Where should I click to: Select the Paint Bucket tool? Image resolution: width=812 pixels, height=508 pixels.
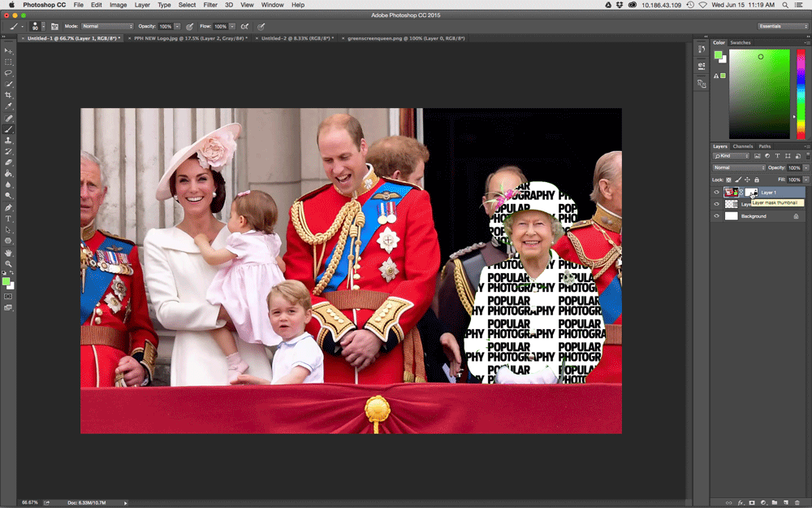point(8,174)
